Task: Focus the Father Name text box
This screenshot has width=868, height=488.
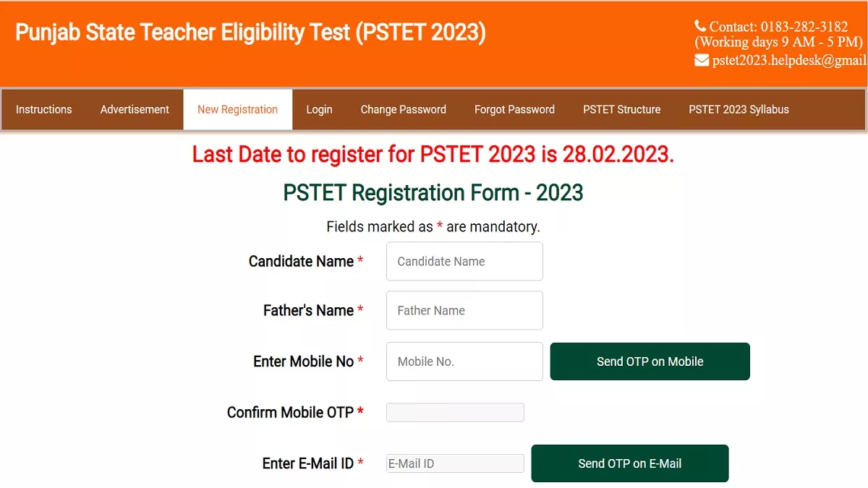Action: 464,311
